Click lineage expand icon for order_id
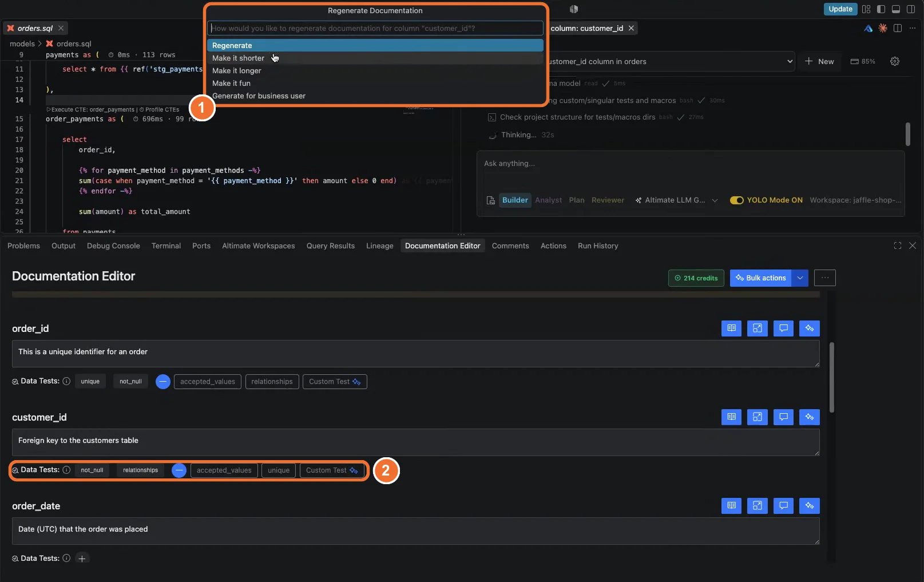Image resolution: width=924 pixels, height=582 pixels. [x=757, y=328]
